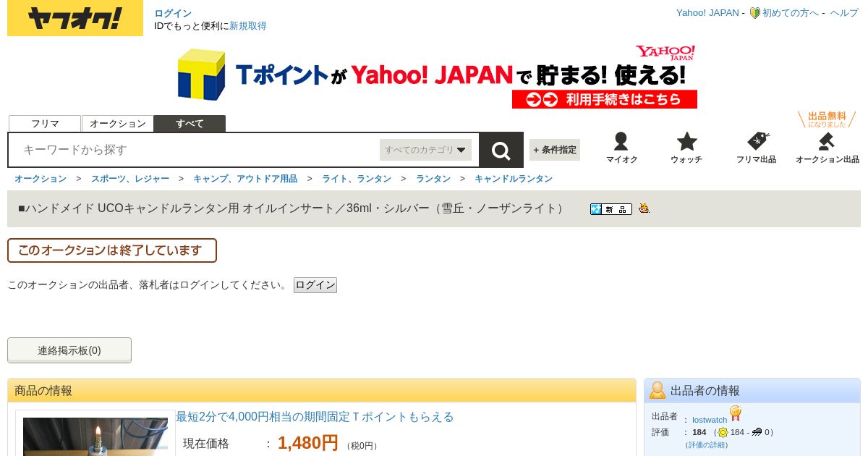Click ログイン link at top
The height and width of the screenshot is (456, 868).
pos(173,13)
